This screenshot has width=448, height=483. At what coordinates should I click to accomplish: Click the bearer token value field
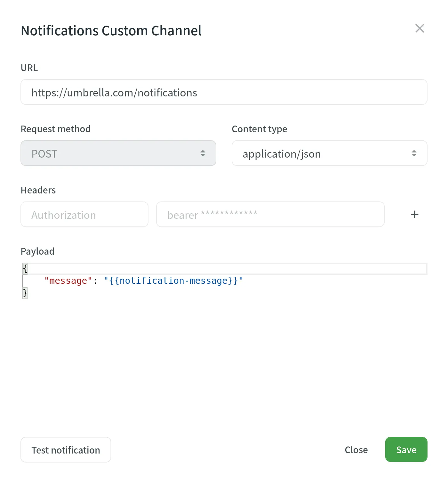(270, 214)
